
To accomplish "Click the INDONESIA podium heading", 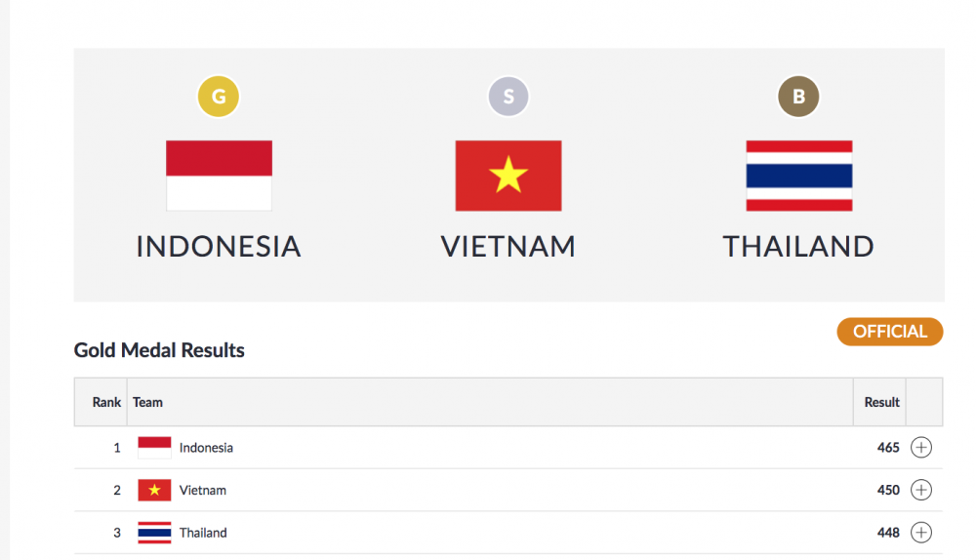I will 219,246.
